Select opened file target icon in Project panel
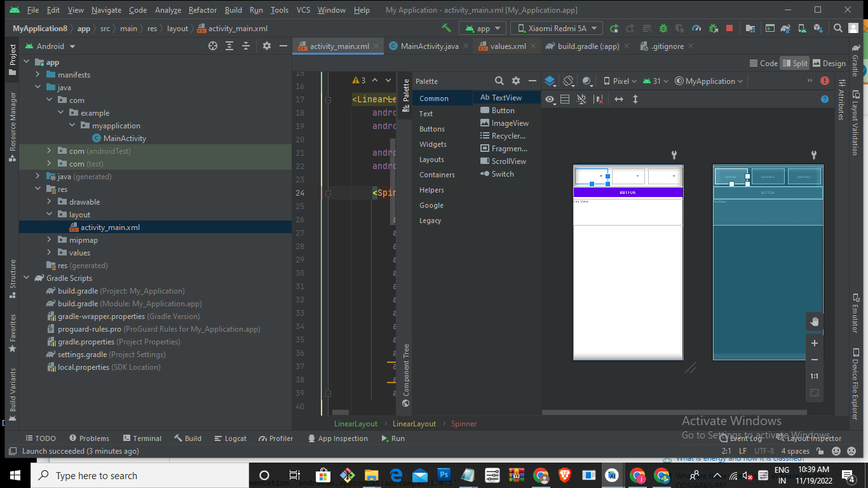The height and width of the screenshot is (488, 868). pyautogui.click(x=213, y=46)
